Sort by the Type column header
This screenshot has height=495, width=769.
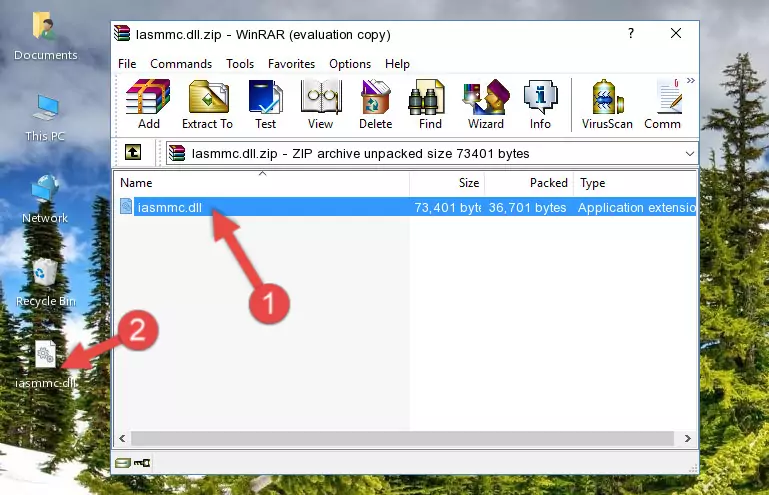pos(635,182)
